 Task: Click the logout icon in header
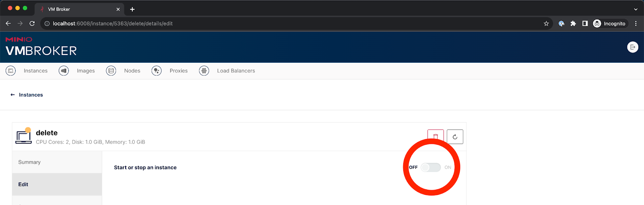(x=632, y=47)
